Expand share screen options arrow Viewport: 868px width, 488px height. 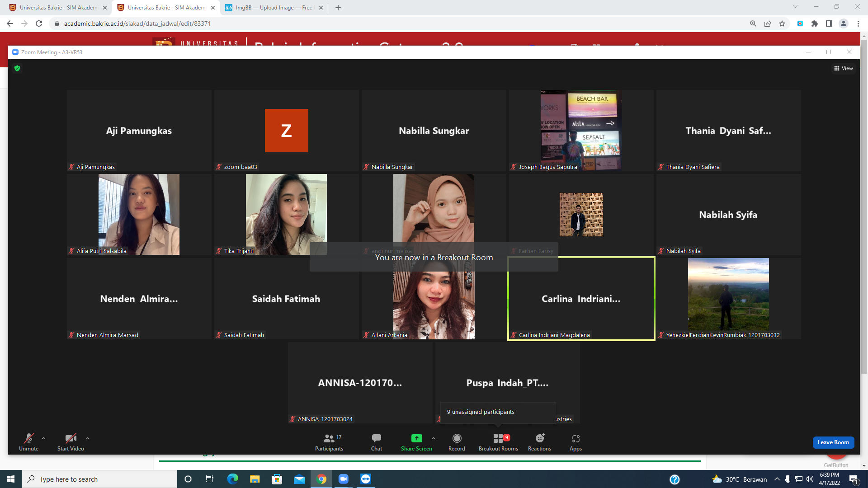(x=434, y=438)
